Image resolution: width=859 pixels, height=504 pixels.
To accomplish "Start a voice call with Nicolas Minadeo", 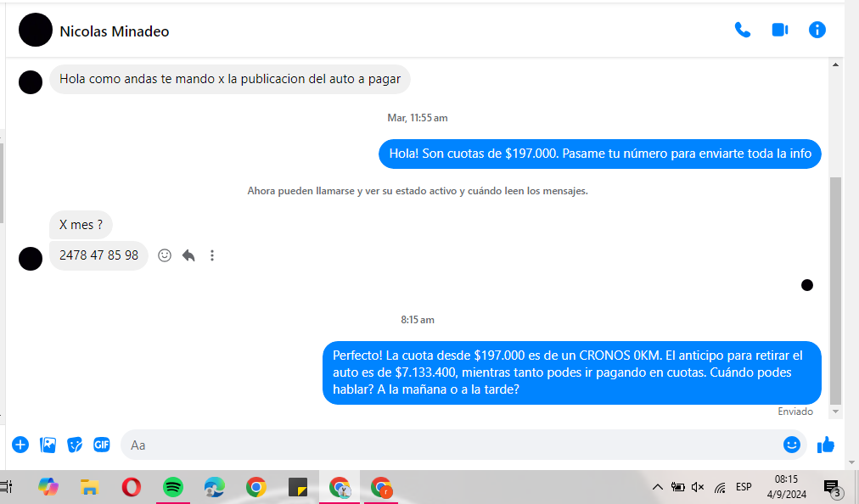I will 743,30.
